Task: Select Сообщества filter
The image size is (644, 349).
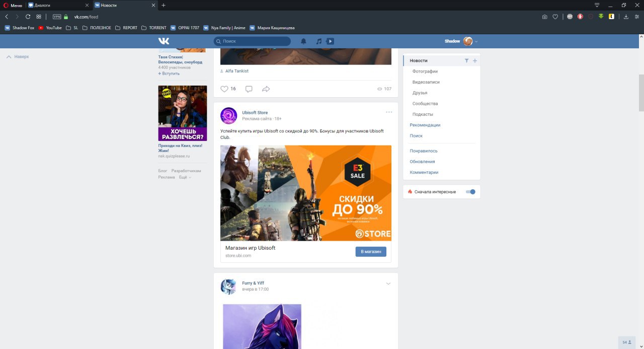Action: pos(425,104)
